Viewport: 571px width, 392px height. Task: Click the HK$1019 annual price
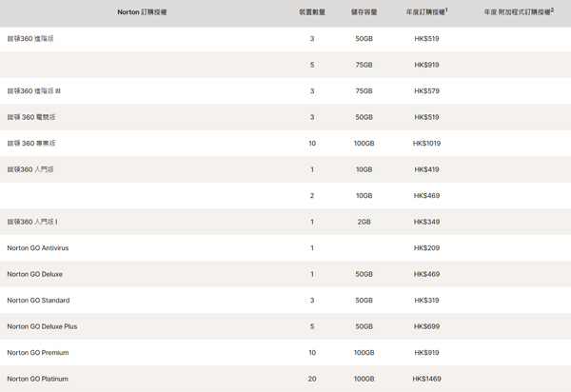[x=426, y=144]
